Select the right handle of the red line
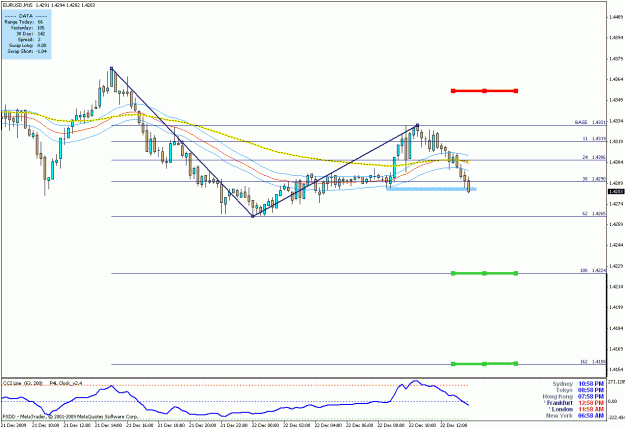 pos(516,91)
